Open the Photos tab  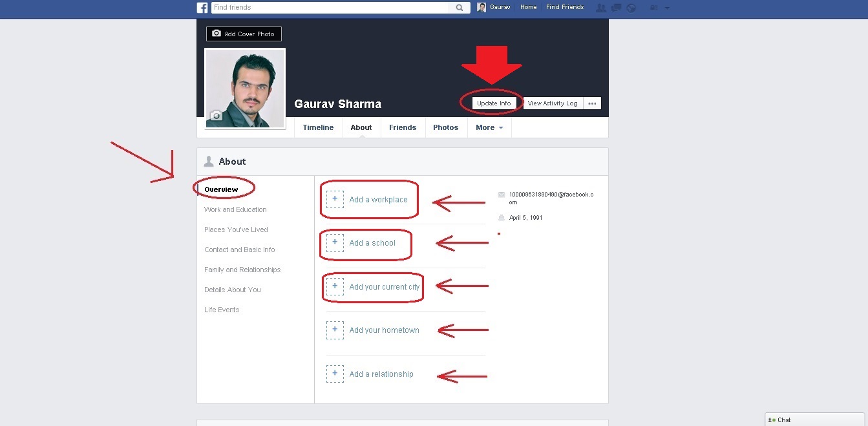click(x=445, y=127)
